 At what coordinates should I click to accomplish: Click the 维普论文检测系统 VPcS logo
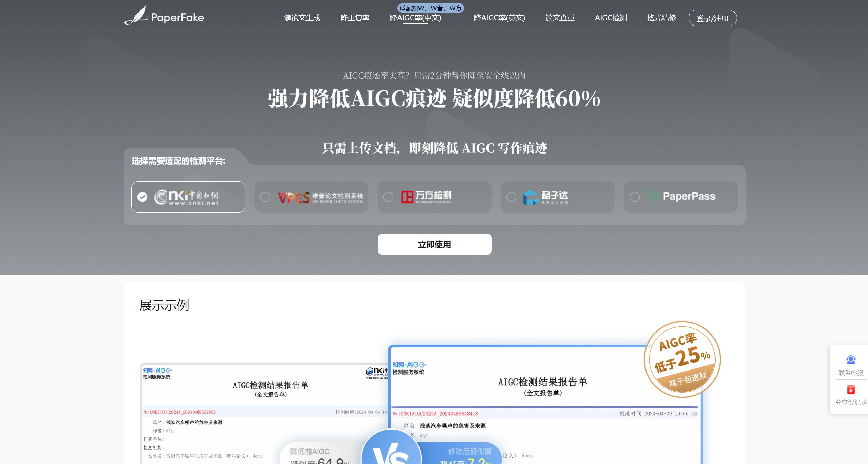tap(321, 197)
